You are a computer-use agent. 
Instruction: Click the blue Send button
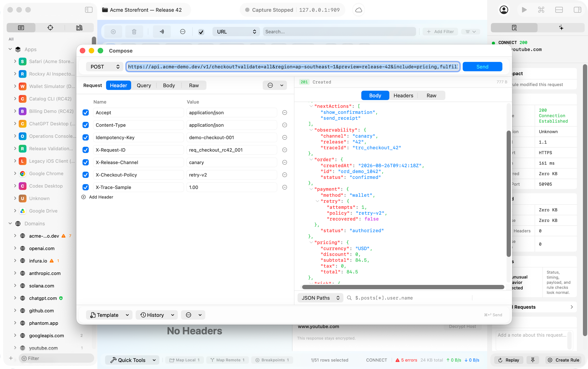[482, 67]
